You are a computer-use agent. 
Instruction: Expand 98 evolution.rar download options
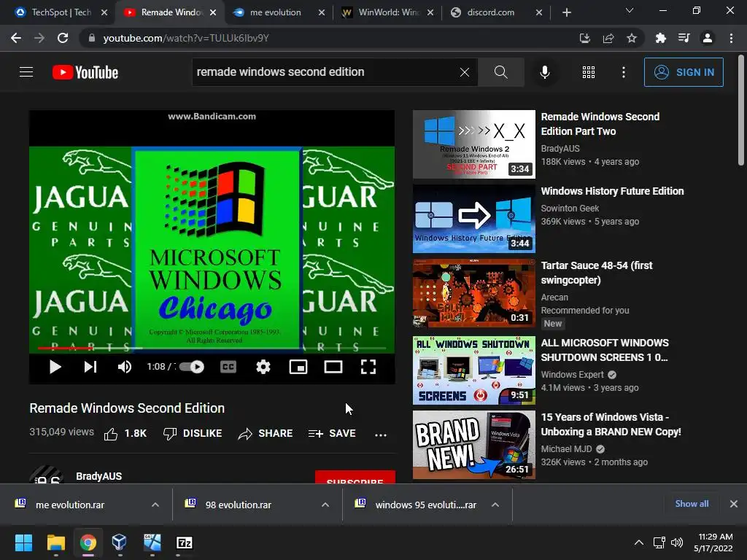pos(325,505)
